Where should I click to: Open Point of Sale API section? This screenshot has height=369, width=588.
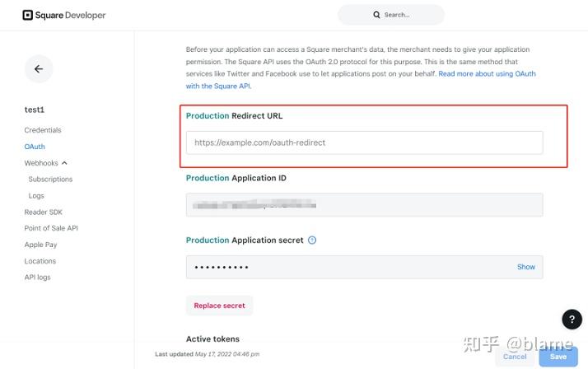coord(51,228)
